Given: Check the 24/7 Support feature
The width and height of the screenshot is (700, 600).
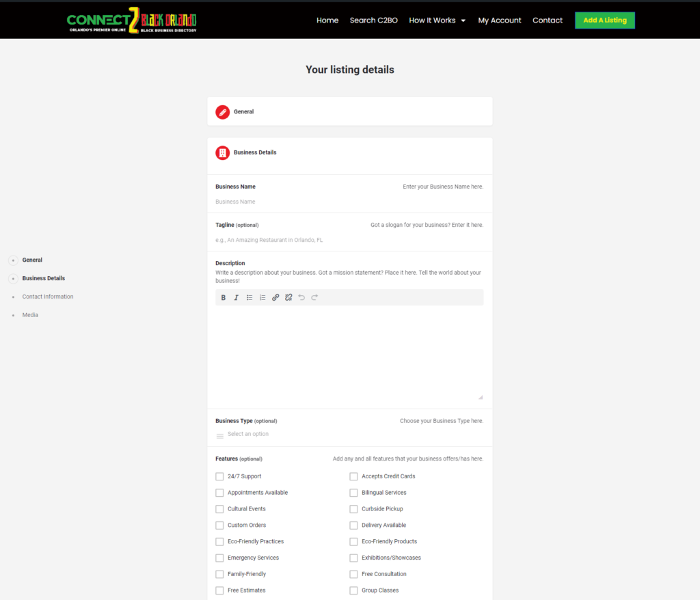Looking at the screenshot, I should [219, 476].
